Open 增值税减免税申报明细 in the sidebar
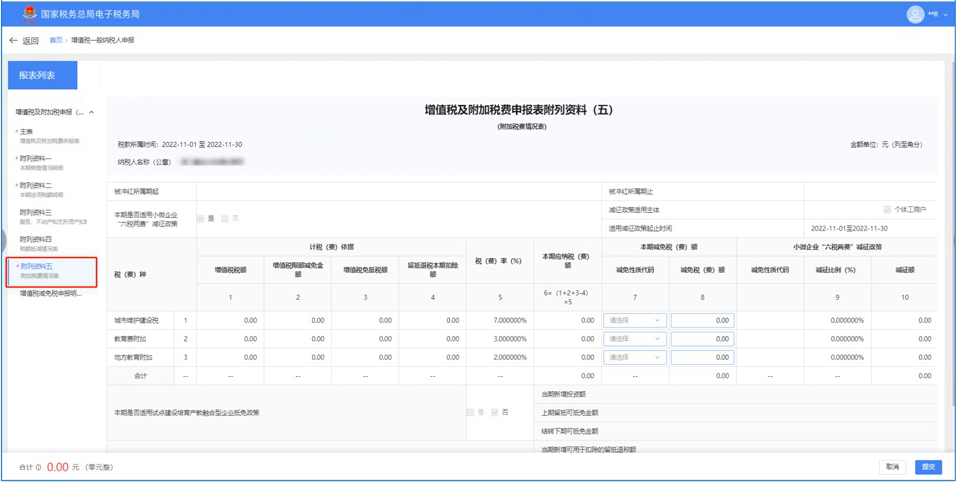The width and height of the screenshot is (956, 482). tap(51, 294)
